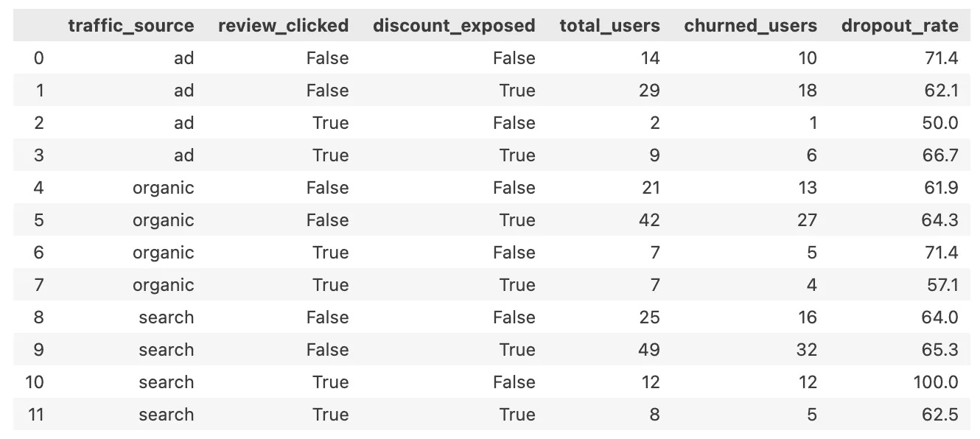Viewport: 980px width, 439px height.
Task: Select dropout rate 66.7 cell
Action: [x=940, y=155]
